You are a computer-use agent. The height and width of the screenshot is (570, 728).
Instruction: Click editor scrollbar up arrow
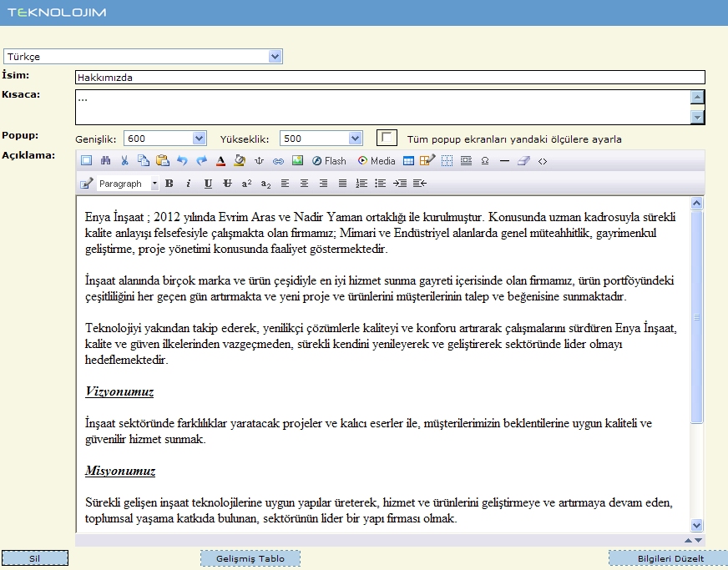pyautogui.click(x=696, y=203)
